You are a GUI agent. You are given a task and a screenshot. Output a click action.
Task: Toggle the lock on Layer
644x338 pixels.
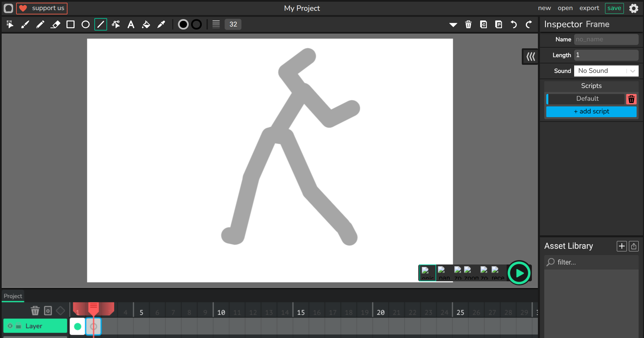(18, 326)
